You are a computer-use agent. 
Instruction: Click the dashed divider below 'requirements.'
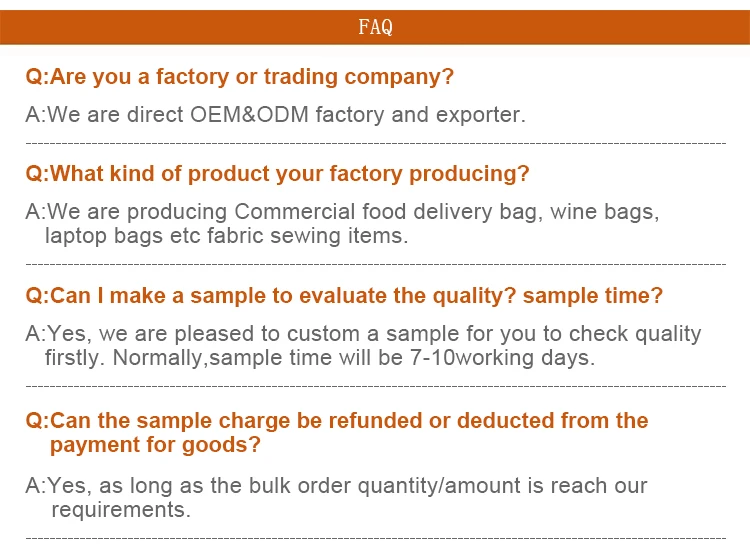pyautogui.click(x=375, y=538)
